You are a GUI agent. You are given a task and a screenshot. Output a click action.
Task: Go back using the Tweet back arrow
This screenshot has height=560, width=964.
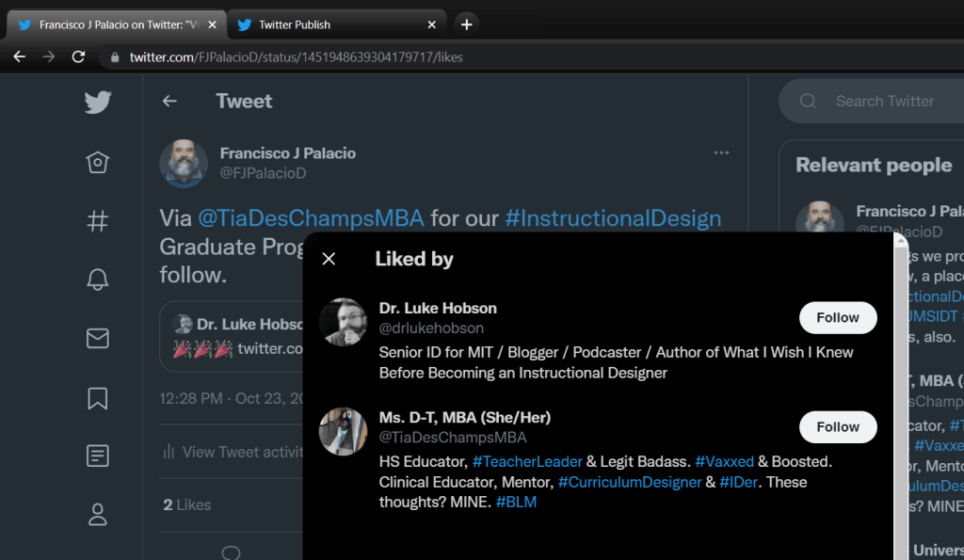[169, 101]
